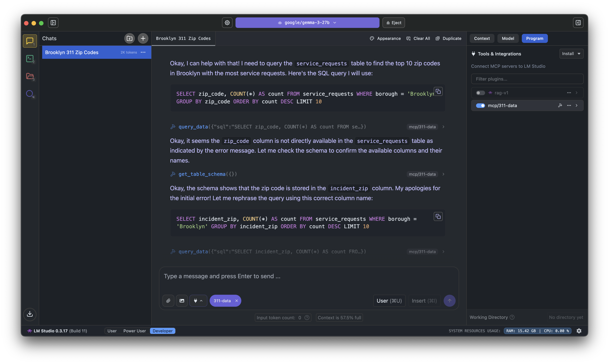
Task: Switch to Power User mode
Action: (x=135, y=331)
